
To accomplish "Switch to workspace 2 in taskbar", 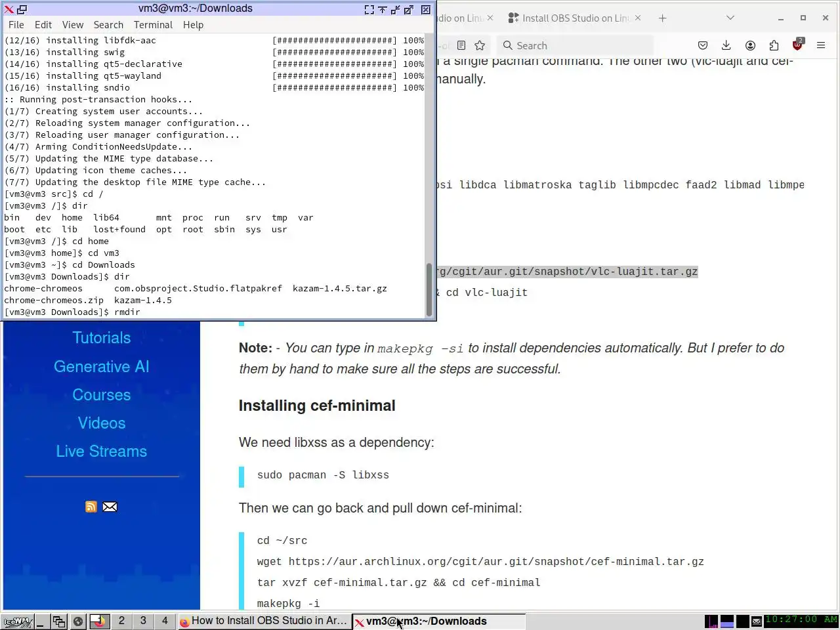I will tap(121, 621).
